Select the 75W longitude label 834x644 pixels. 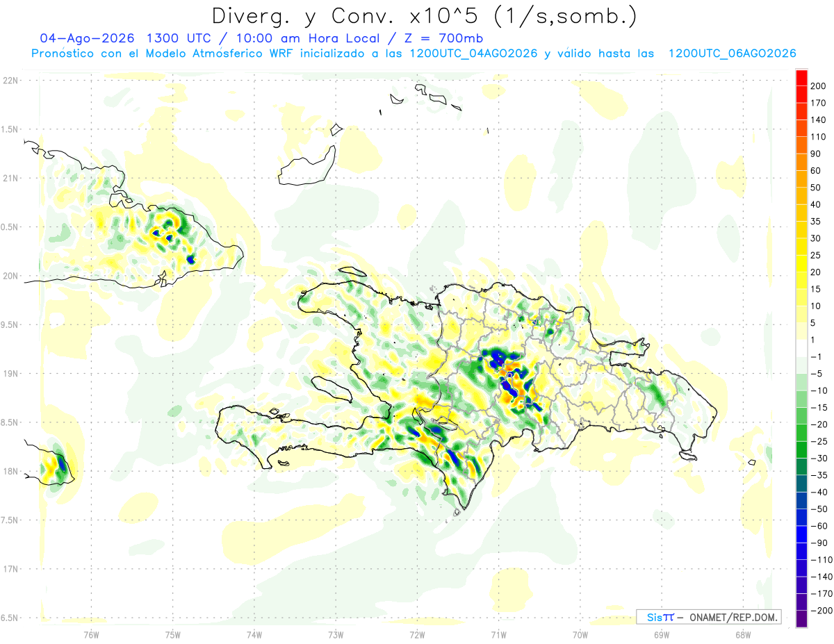point(172,634)
